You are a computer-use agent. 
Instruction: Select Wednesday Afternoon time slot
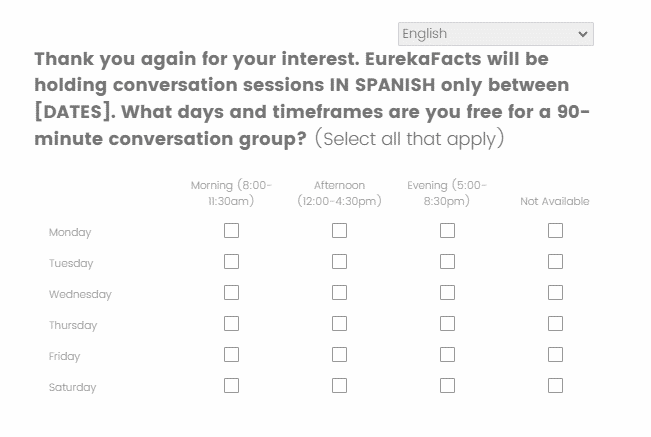click(x=339, y=293)
